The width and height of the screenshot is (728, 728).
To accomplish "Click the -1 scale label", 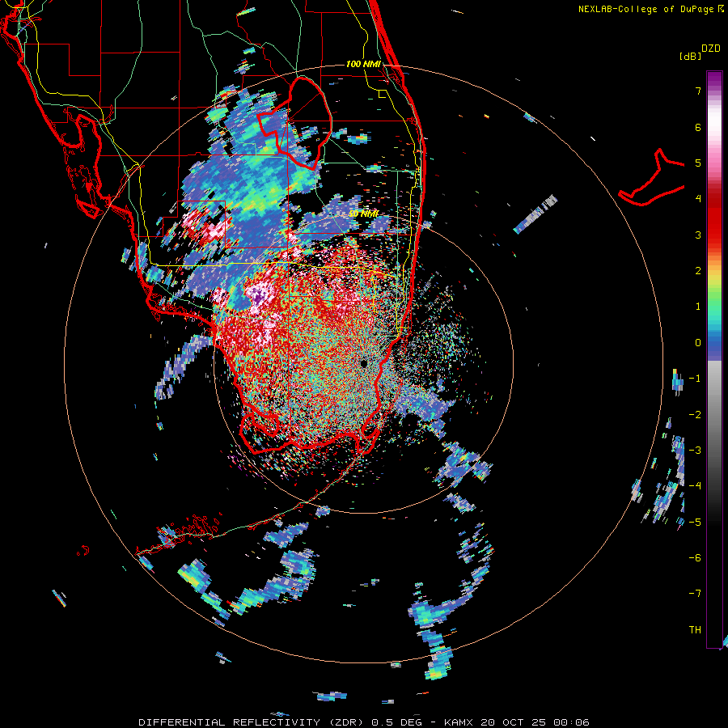I will point(695,379).
